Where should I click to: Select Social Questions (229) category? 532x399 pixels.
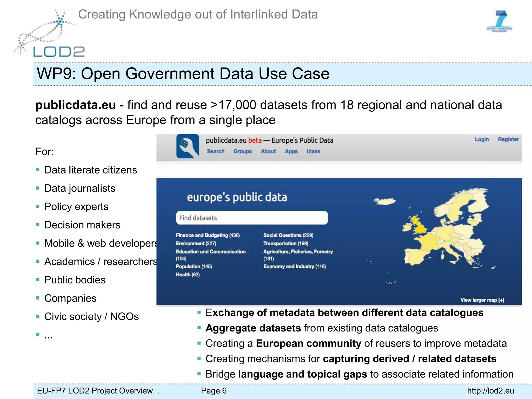point(288,235)
